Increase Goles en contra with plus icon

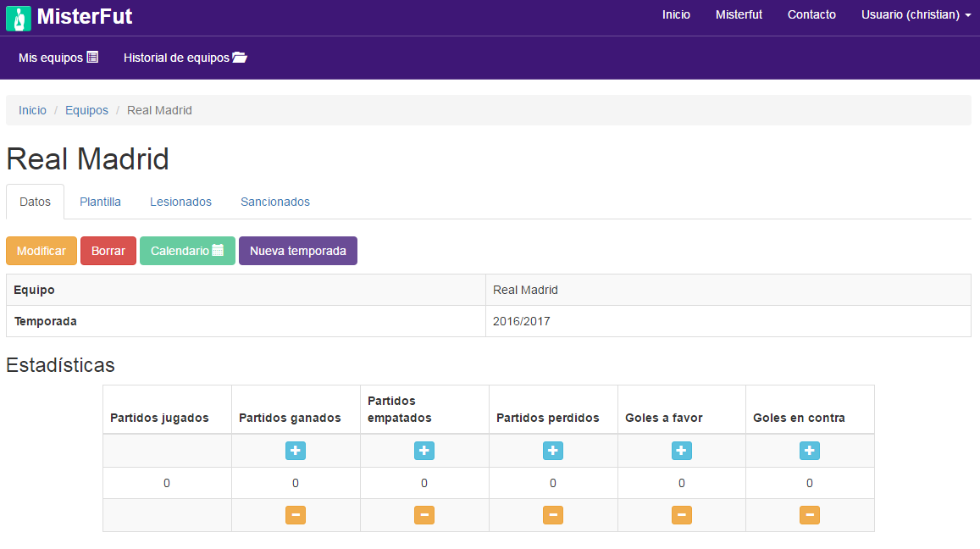pyautogui.click(x=810, y=451)
